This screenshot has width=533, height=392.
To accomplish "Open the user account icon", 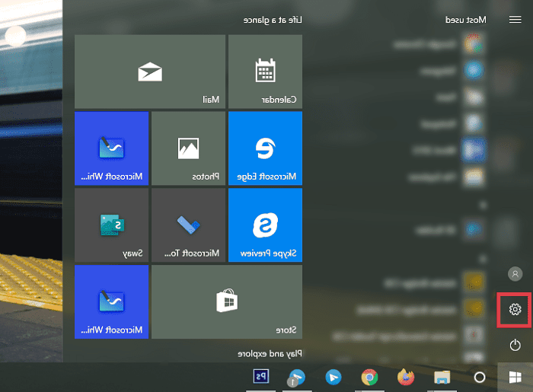I will 515,272.
